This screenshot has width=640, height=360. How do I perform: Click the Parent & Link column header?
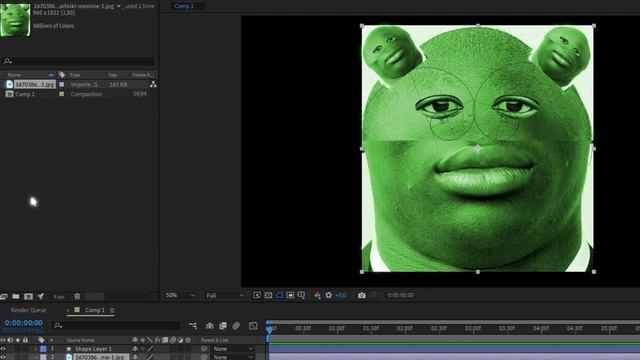[x=215, y=340]
